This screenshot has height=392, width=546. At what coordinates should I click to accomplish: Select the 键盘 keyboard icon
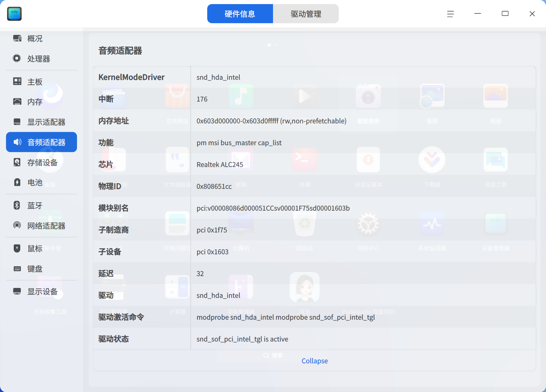(x=17, y=269)
